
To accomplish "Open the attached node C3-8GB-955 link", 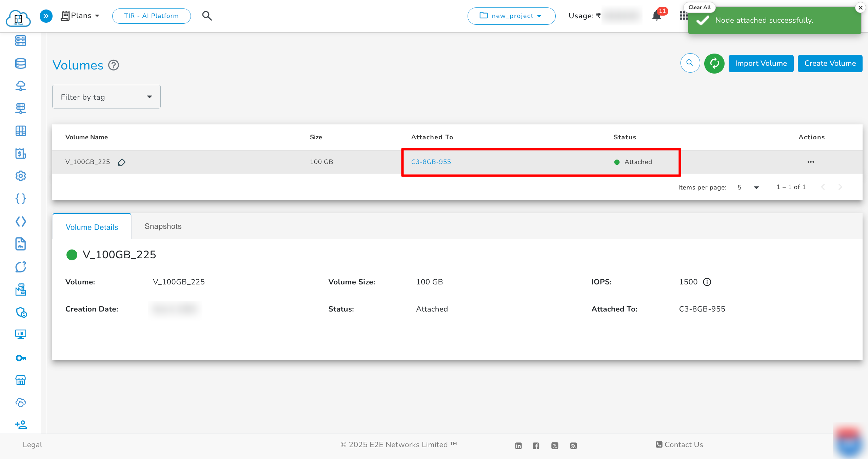I will (x=431, y=162).
